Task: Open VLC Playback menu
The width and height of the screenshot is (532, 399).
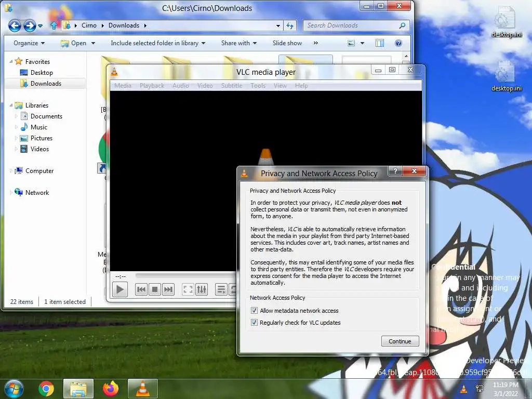Action: pos(152,86)
